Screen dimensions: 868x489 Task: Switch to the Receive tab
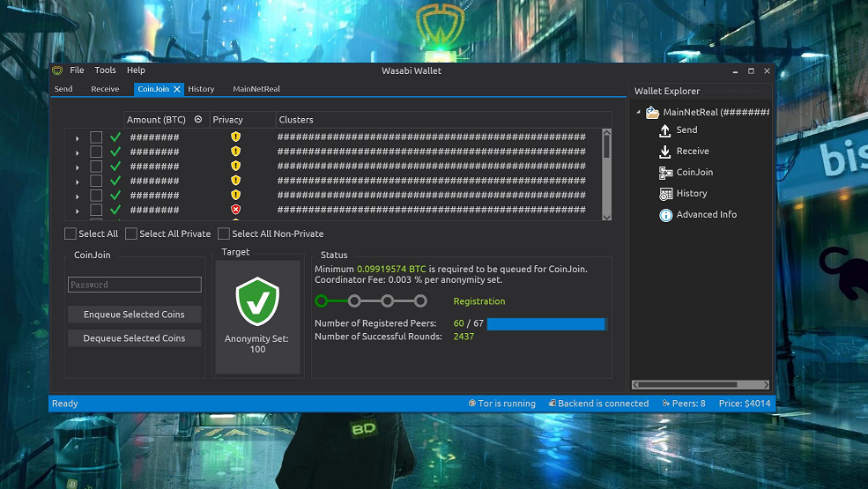[105, 89]
